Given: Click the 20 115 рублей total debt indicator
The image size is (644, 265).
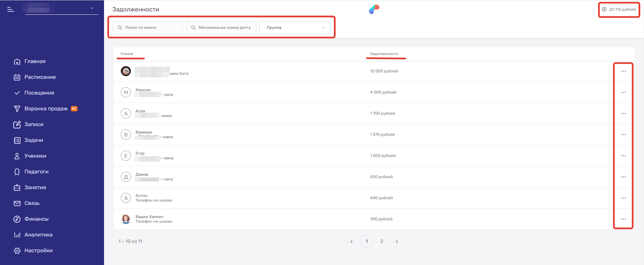Looking at the screenshot, I should [x=619, y=9].
